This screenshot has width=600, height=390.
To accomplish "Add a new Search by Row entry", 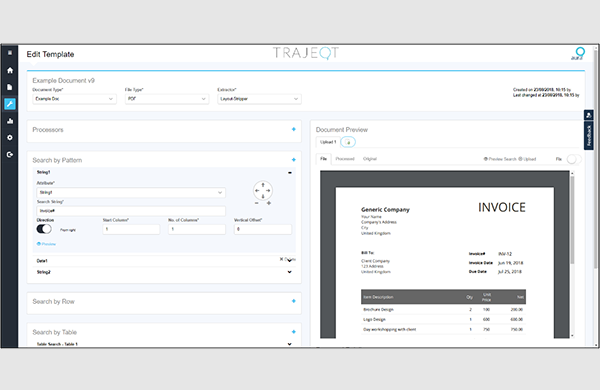I will [293, 301].
